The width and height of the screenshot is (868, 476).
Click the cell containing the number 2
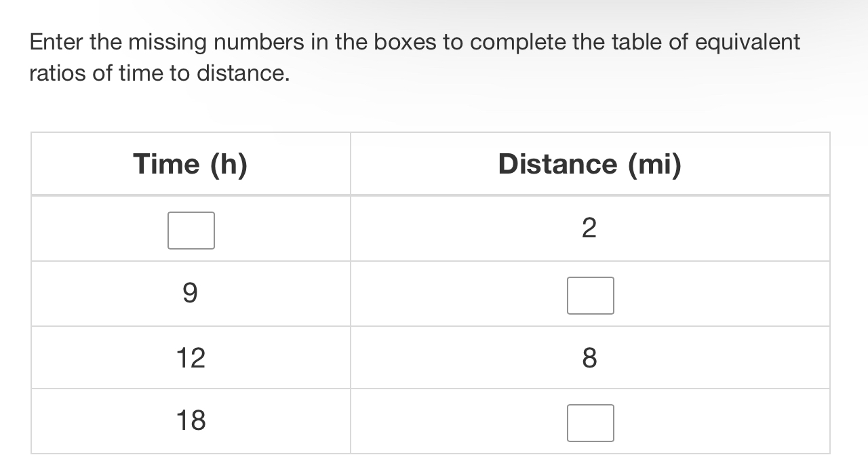tap(589, 227)
